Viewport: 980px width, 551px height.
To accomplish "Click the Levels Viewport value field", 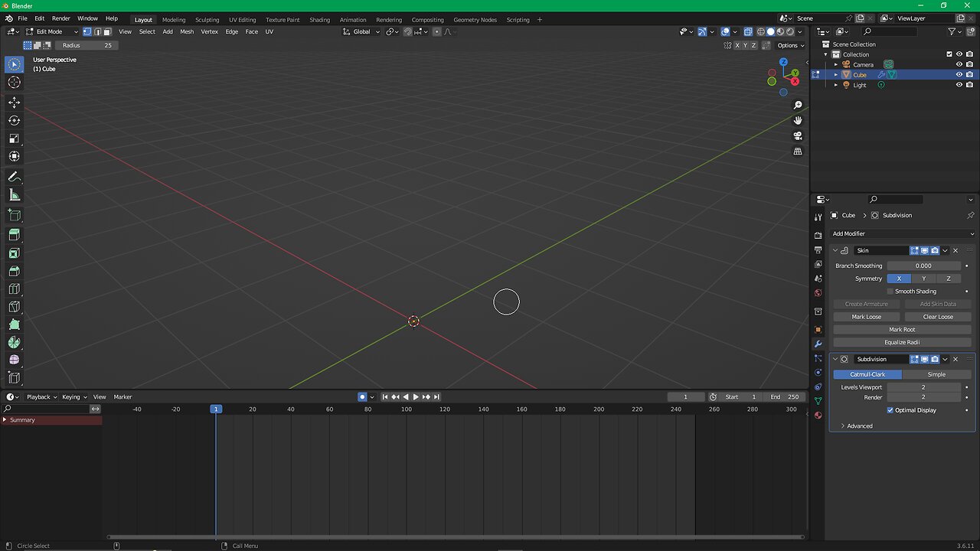I will coord(923,387).
